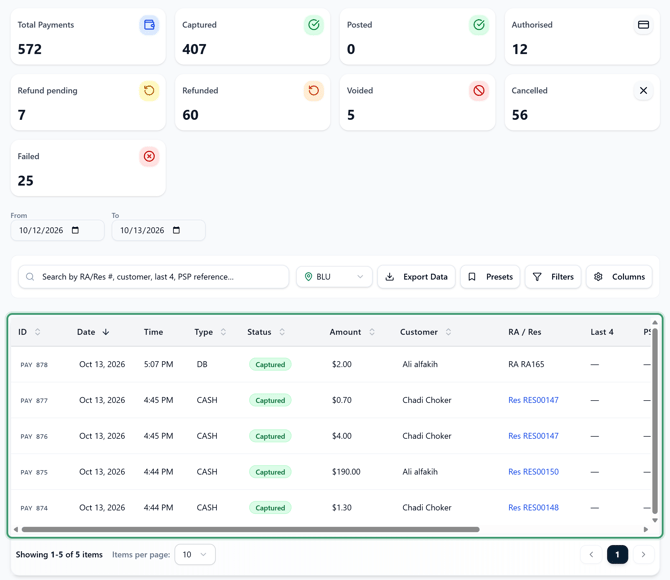The image size is (670, 580).
Task: Open Res RES00147 link in PAY 876 row
Action: click(x=533, y=436)
